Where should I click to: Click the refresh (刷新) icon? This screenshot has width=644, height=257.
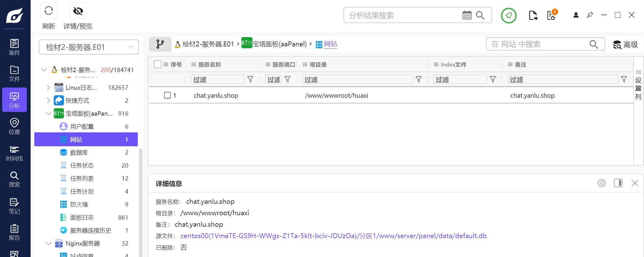[x=49, y=11]
